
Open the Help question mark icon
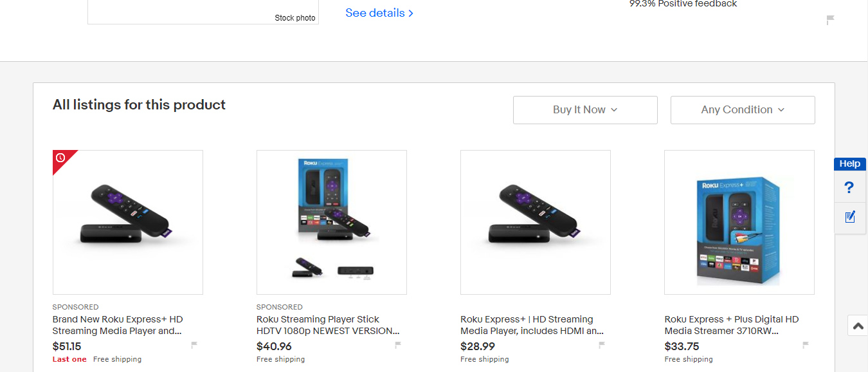[849, 187]
